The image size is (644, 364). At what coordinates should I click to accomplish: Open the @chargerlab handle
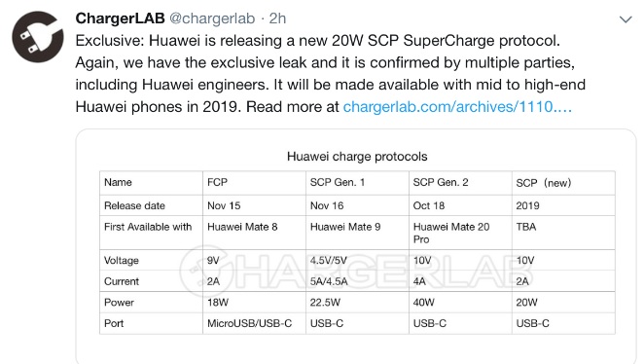[x=212, y=18]
